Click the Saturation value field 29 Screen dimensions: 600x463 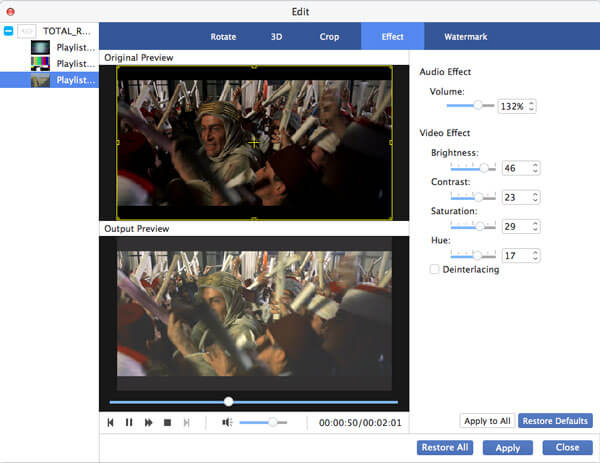(517, 227)
